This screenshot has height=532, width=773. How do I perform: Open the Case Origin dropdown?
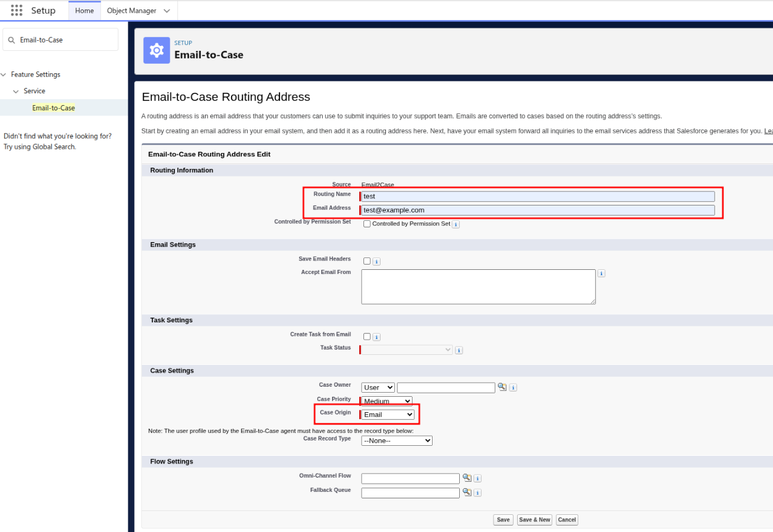point(388,414)
